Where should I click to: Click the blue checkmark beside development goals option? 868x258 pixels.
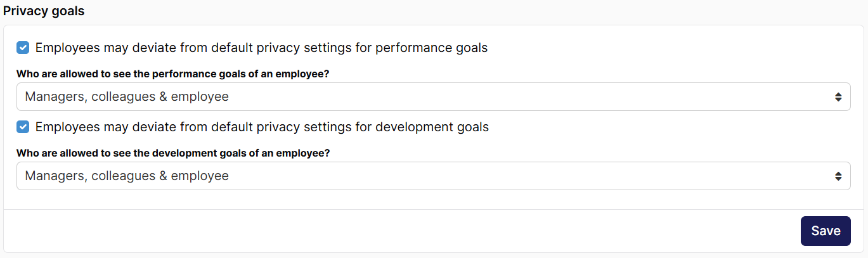pos(23,127)
